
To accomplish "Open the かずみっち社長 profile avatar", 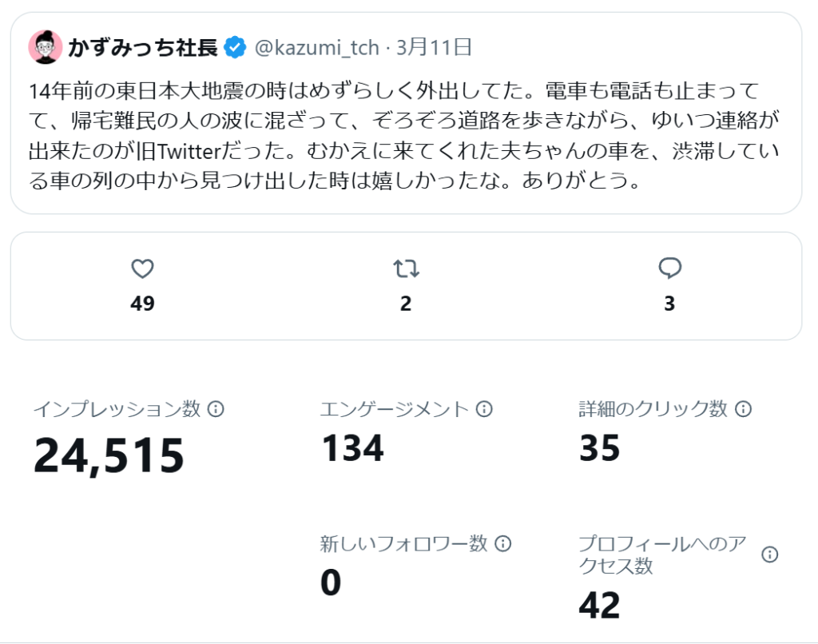I will tap(46, 48).
